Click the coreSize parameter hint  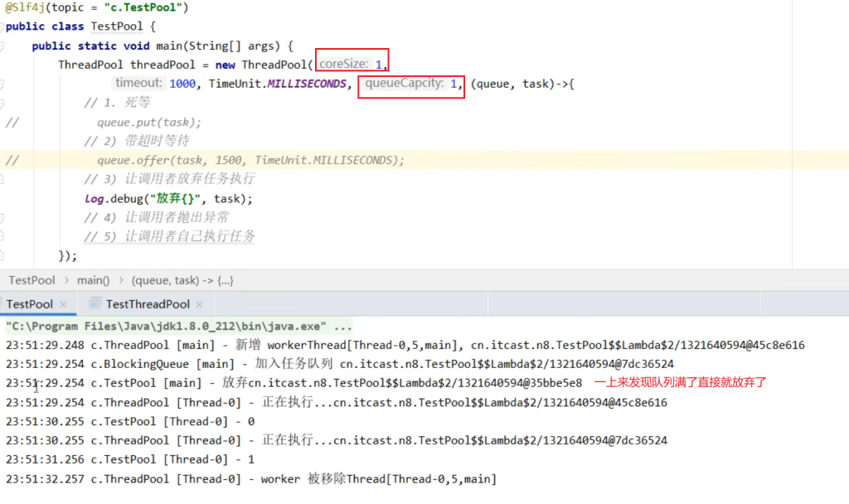tap(343, 64)
